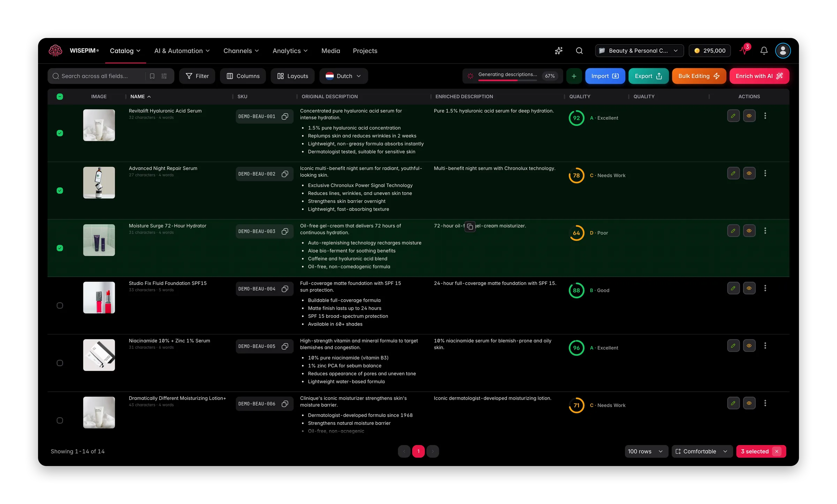The width and height of the screenshot is (837, 504).
Task: Go to the Media section
Action: click(331, 51)
